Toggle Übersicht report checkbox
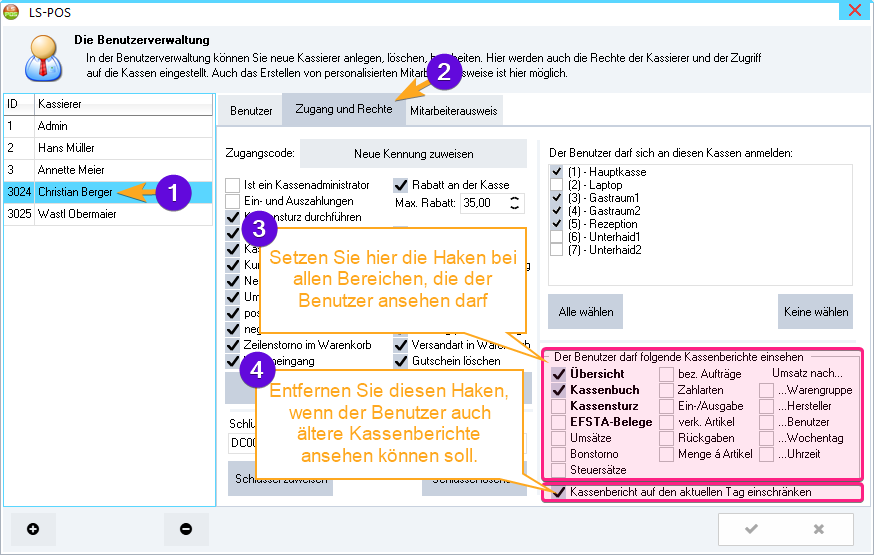Viewport: 874px width, 555px height. 559,374
